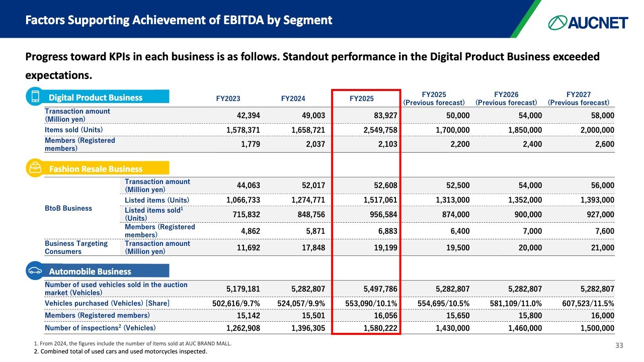Click footnote 1 about AUC BRAND MALL
644x362 pixels.
point(133,343)
